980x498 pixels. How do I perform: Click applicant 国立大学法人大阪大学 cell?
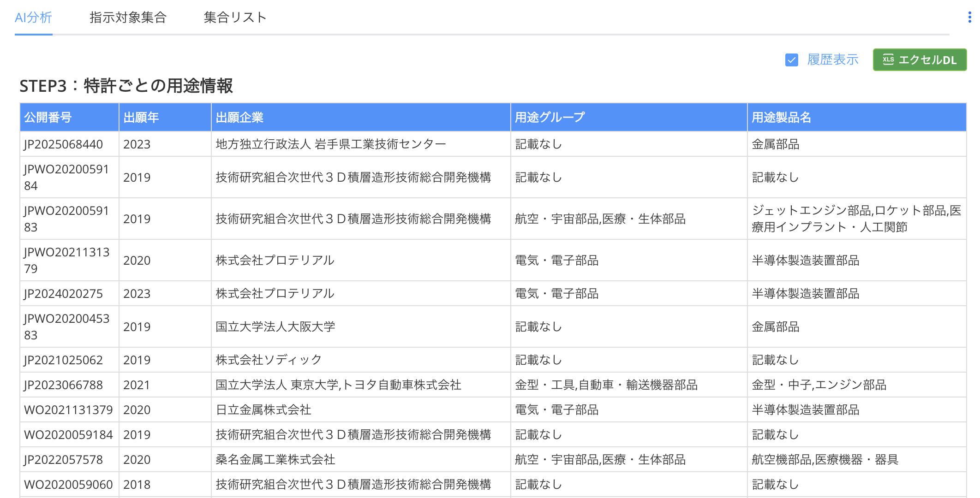coord(275,327)
